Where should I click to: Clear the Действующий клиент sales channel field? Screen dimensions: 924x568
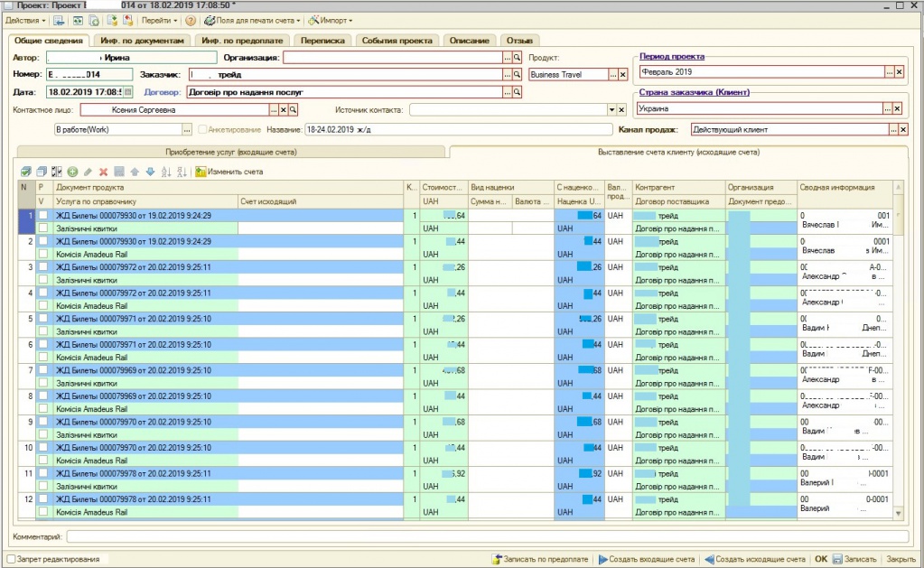coord(903,130)
